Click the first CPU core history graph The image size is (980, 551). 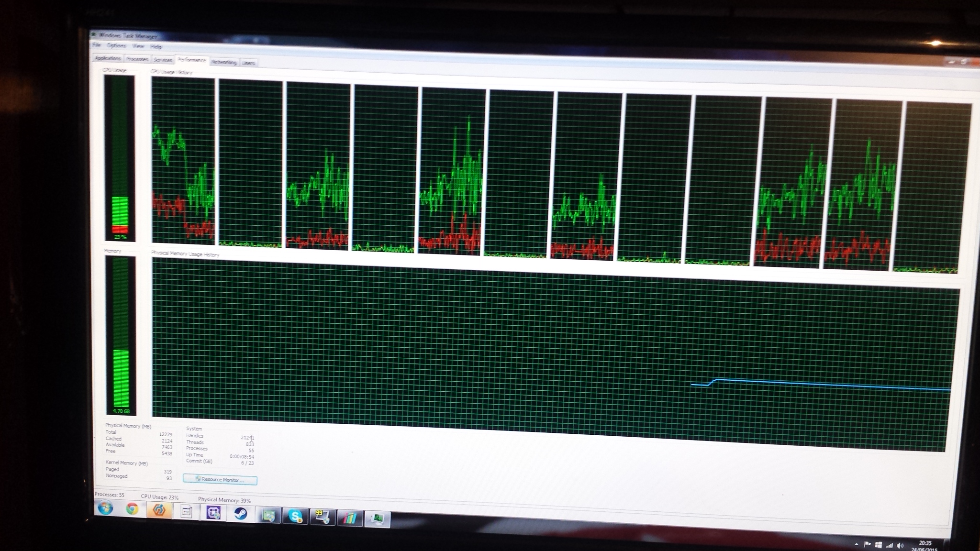click(183, 161)
